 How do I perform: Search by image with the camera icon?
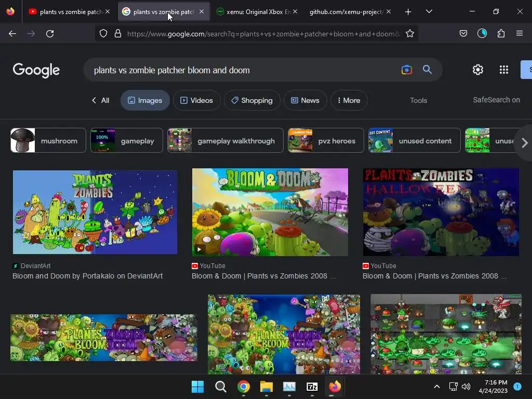pos(406,70)
